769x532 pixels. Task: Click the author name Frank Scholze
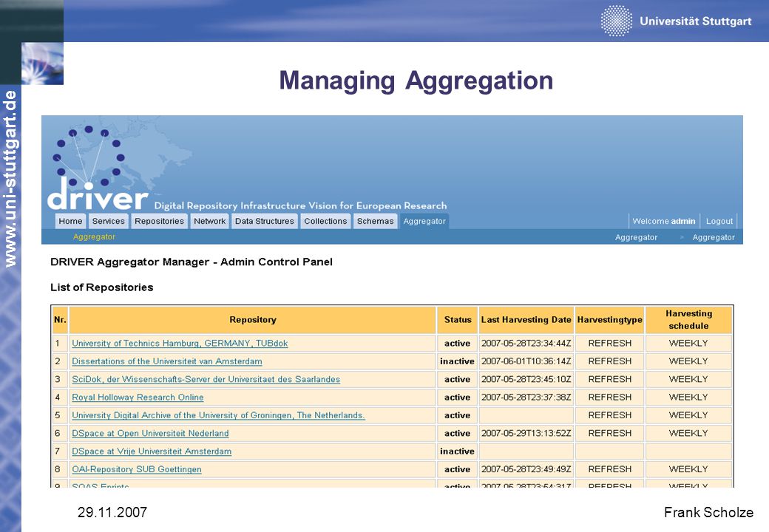[x=708, y=512]
